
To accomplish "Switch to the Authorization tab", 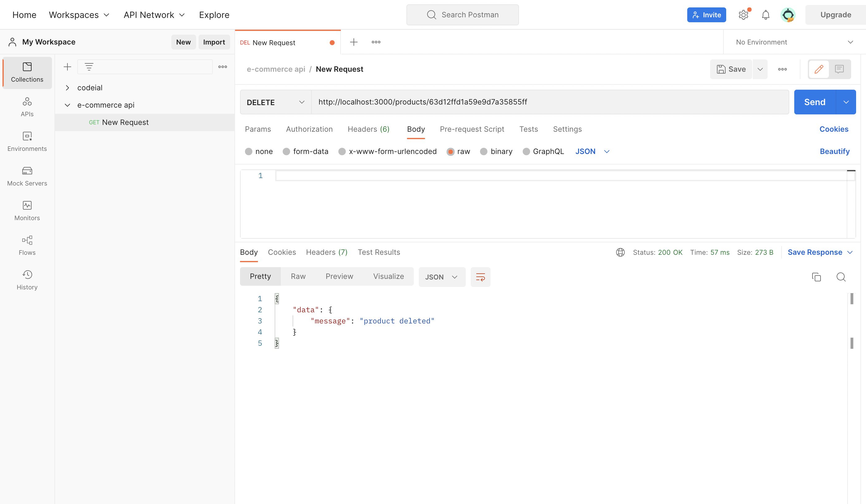I will (309, 129).
